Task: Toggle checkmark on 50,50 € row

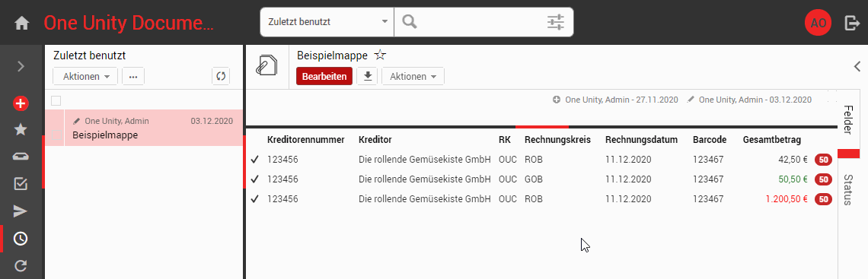Action: point(254,179)
